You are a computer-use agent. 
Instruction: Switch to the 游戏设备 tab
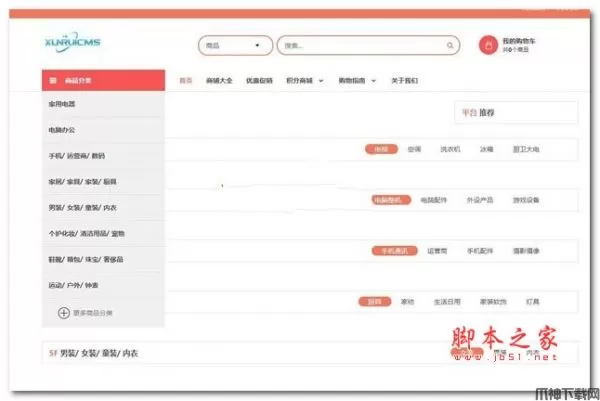(x=526, y=200)
